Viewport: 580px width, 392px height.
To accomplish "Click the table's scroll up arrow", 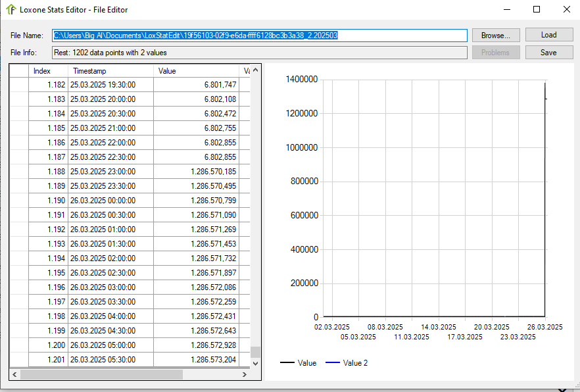I will [x=256, y=70].
